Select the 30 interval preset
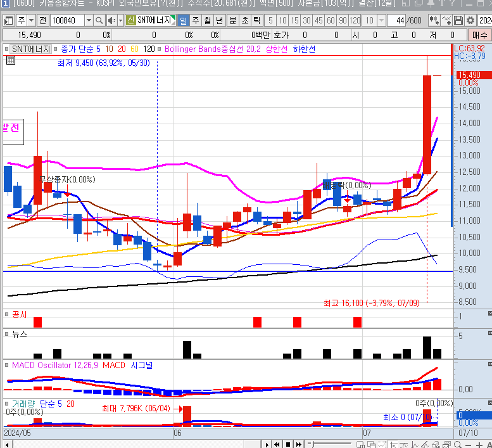This screenshot has width=492, height=448. pos(306,20)
